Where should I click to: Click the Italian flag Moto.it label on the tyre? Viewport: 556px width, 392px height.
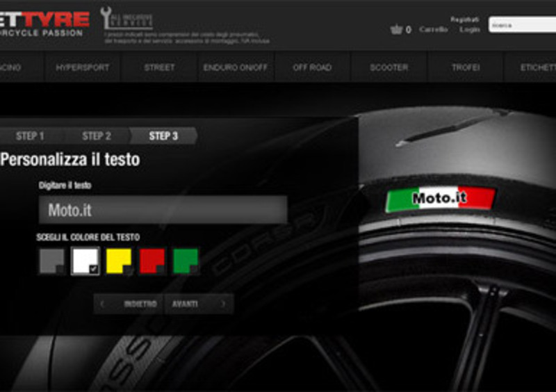(x=440, y=199)
